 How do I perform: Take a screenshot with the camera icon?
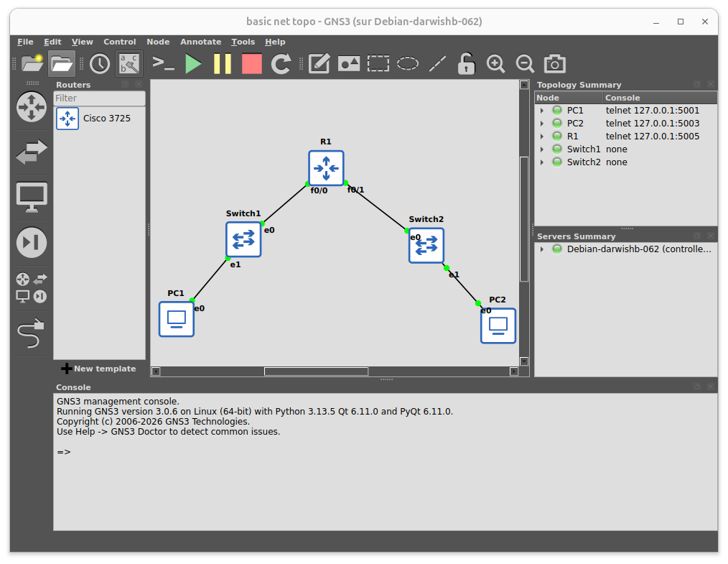(554, 63)
